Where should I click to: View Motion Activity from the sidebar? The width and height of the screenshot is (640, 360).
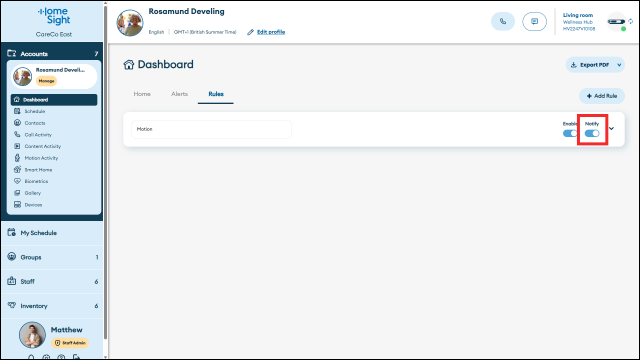(x=41, y=158)
